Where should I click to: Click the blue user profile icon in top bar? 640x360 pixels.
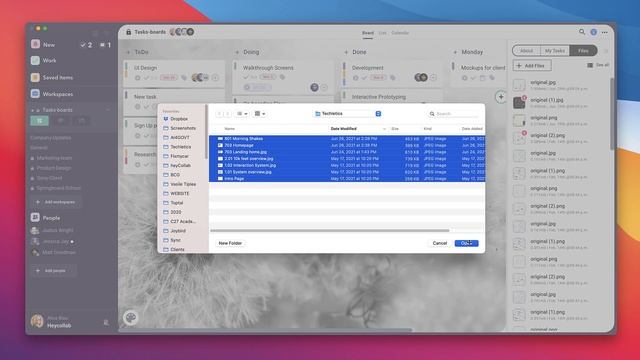coord(593,32)
